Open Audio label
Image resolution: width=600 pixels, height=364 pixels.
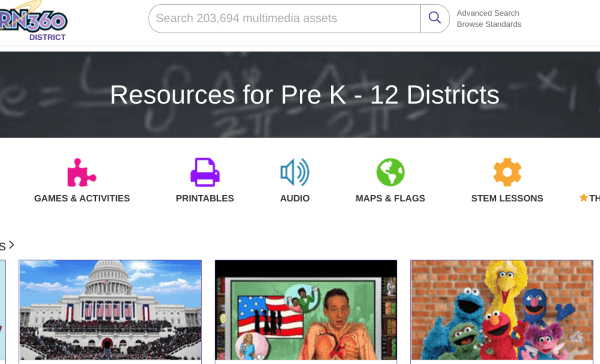click(295, 198)
